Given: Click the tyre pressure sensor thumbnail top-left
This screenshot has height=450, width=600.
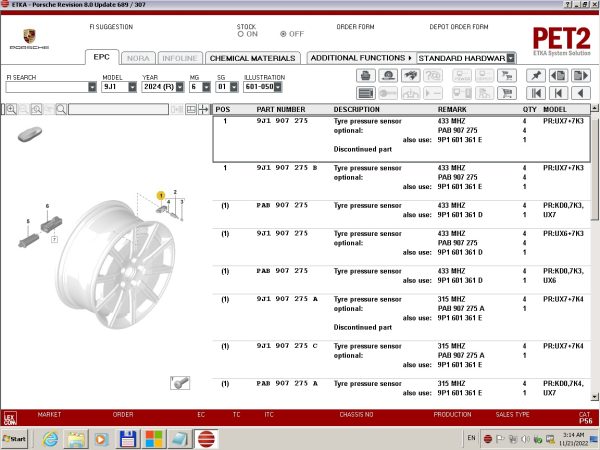Looking at the screenshot, I should [x=29, y=134].
